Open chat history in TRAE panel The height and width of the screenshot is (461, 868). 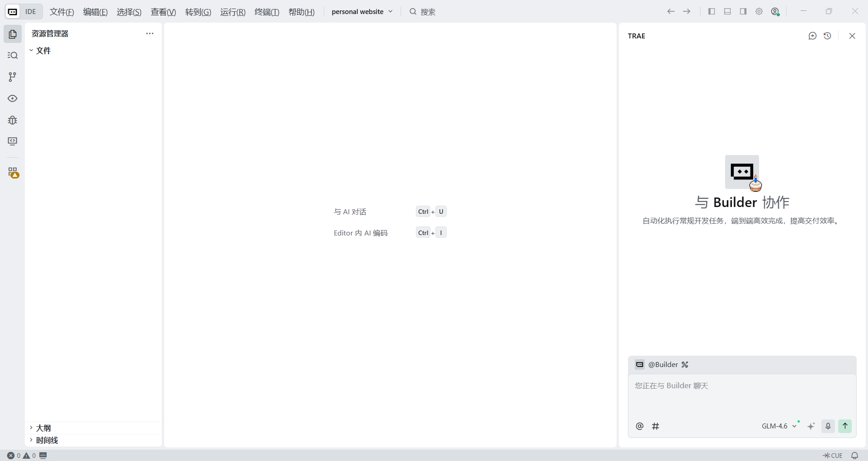827,36
